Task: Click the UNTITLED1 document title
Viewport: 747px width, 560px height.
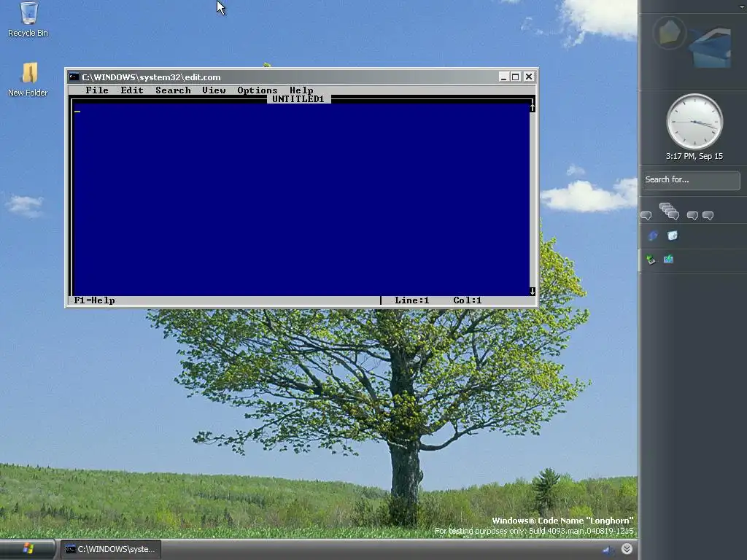Action: pos(298,99)
